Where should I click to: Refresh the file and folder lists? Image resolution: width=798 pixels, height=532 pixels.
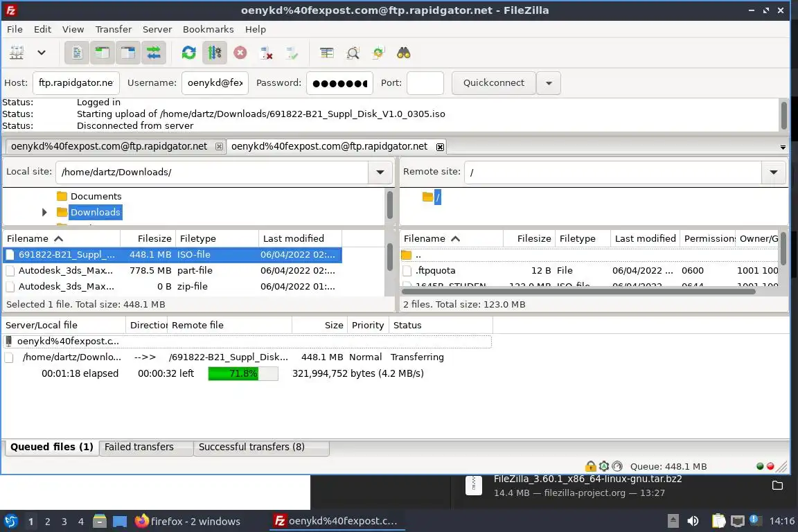[189, 53]
